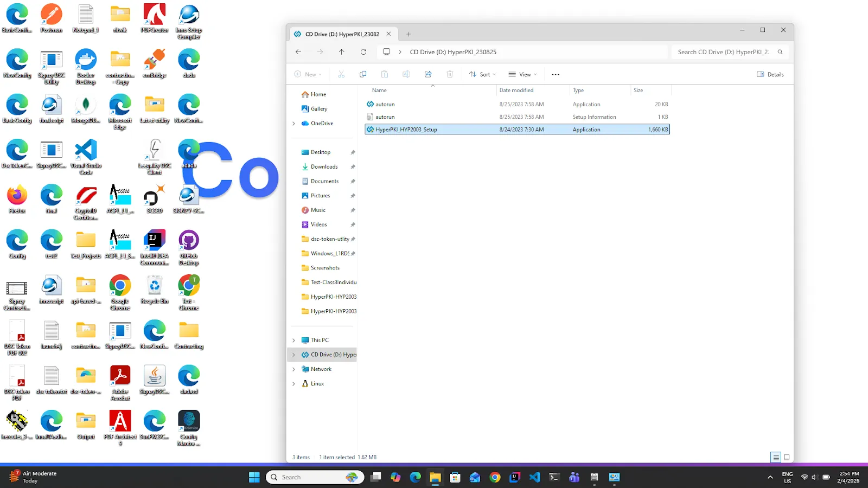Viewport: 868px width, 488px height.
Task: Switch to details list view icon
Action: (776, 457)
